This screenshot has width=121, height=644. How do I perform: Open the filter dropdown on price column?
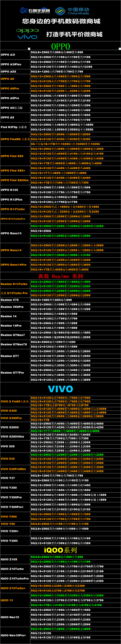119,49
